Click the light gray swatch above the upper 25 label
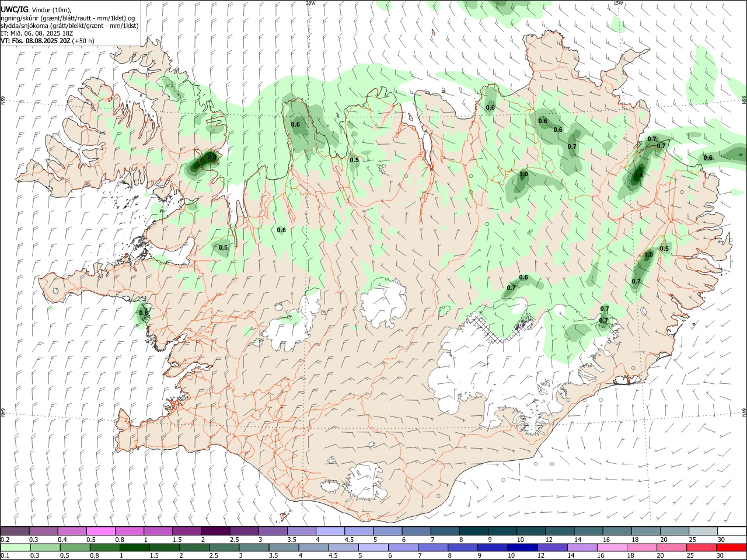 pyautogui.click(x=703, y=531)
